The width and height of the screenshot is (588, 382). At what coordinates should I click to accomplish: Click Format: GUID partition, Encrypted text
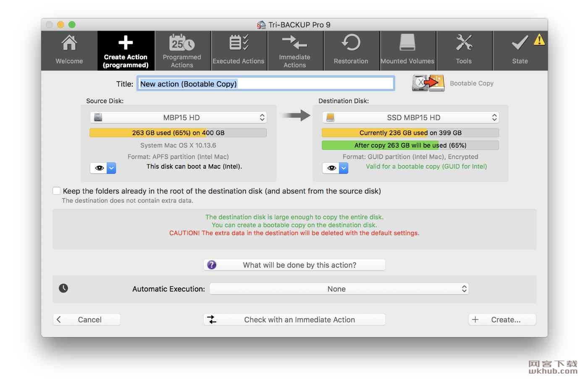pyautogui.click(x=410, y=157)
